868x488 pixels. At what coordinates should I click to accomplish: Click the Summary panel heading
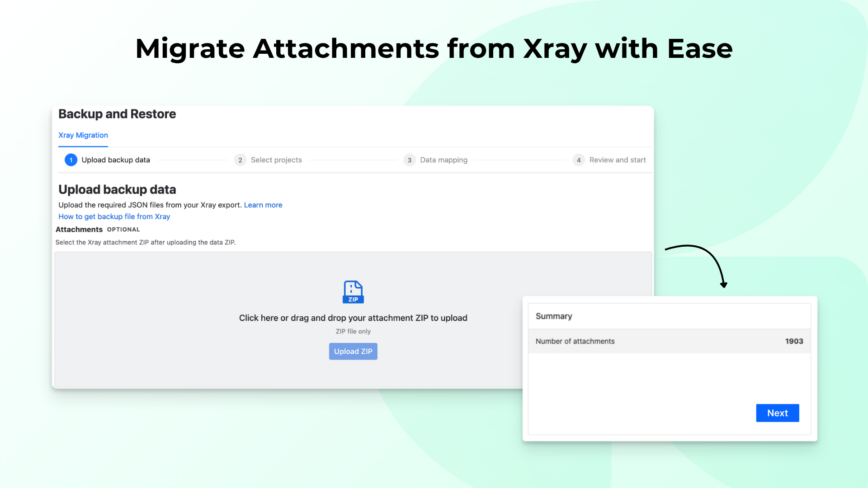[x=554, y=316]
